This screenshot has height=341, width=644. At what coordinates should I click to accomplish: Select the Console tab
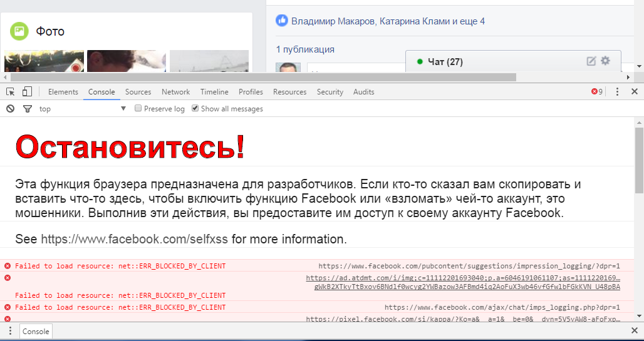pos(101,92)
